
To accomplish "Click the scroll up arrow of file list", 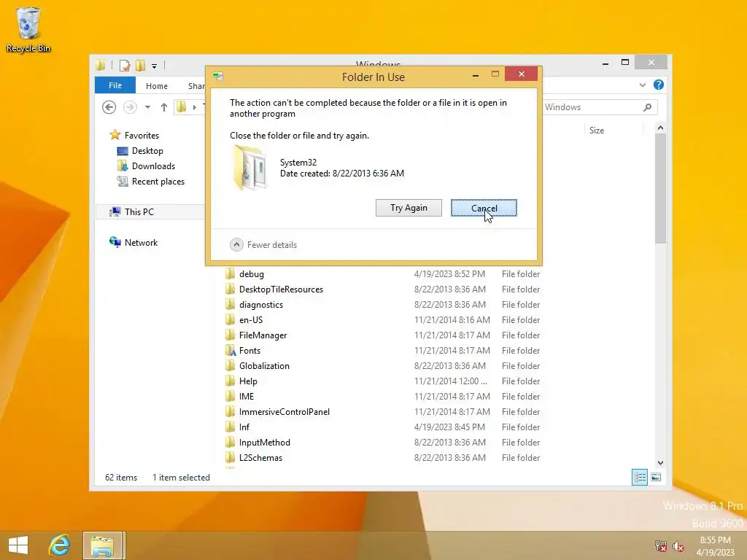I will point(660,128).
